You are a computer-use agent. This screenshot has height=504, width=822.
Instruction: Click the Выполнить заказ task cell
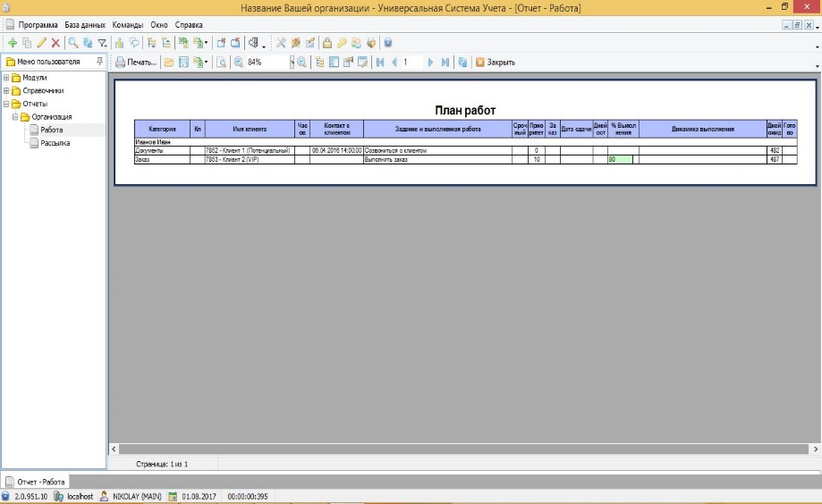pos(437,159)
